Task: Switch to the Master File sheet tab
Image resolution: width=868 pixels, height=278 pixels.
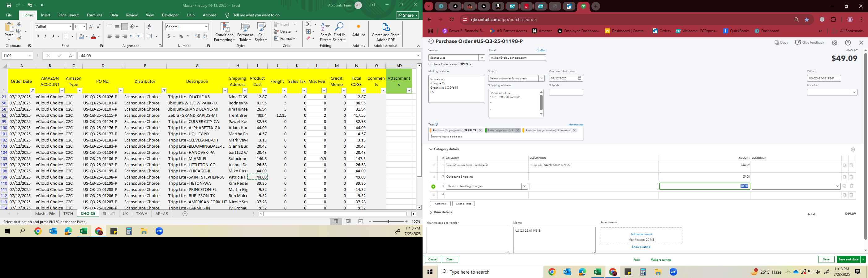Action: [x=45, y=214]
